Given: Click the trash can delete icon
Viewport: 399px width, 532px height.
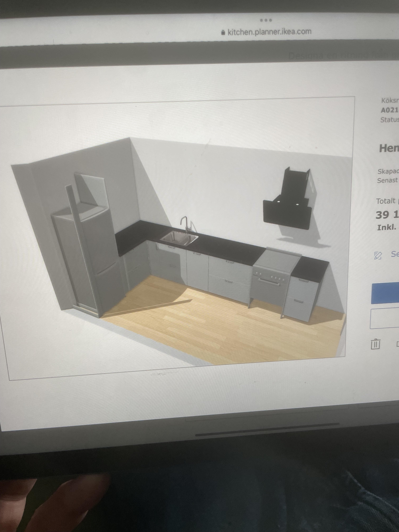Looking at the screenshot, I should [x=375, y=344].
